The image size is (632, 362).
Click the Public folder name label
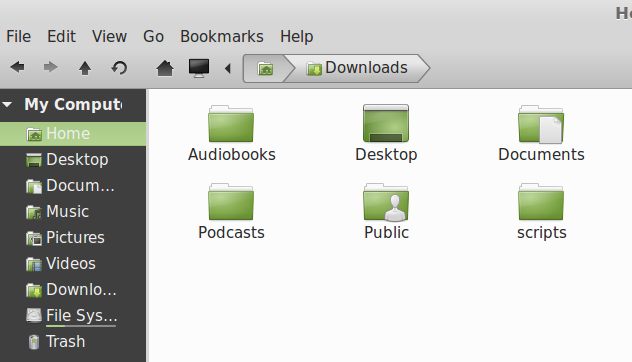[x=387, y=233]
